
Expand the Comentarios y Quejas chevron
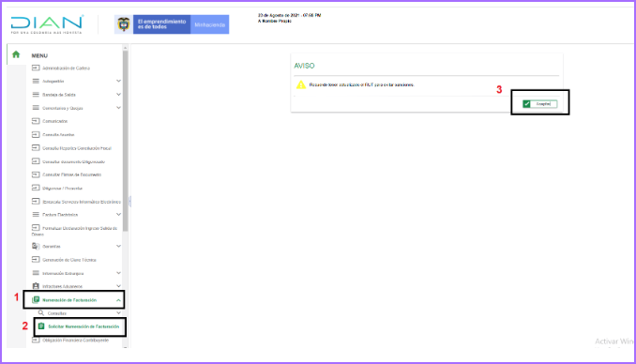click(x=118, y=108)
